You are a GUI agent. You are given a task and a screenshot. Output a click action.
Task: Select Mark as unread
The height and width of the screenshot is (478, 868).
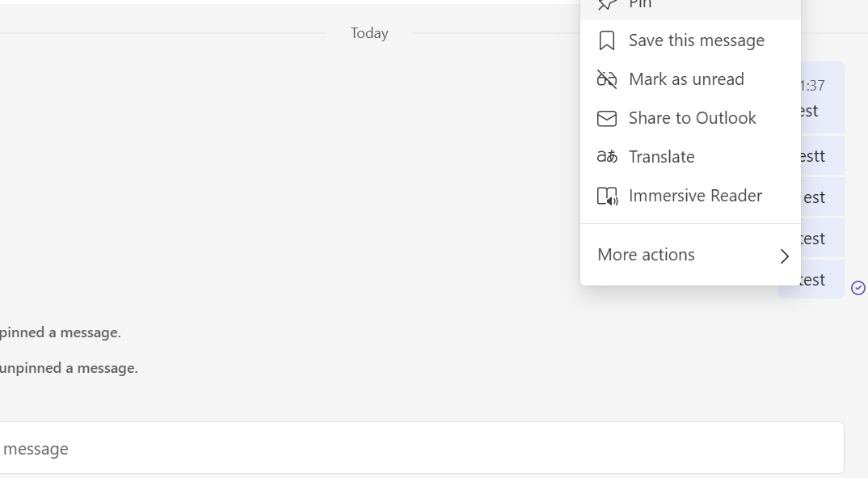click(x=686, y=78)
